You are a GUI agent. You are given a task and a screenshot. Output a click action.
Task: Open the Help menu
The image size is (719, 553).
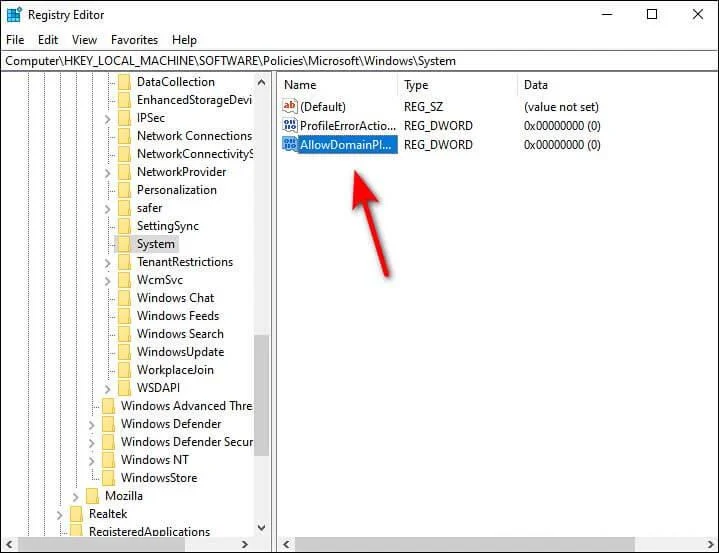click(x=184, y=40)
